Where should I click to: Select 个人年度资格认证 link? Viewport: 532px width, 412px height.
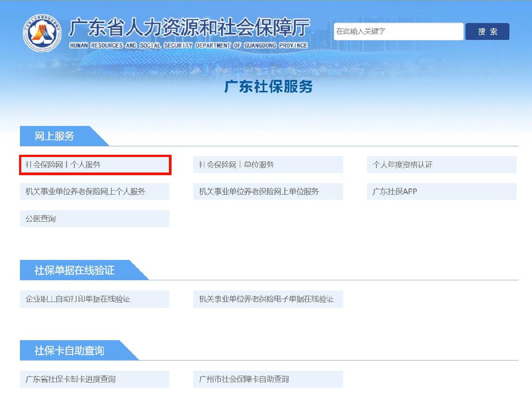[x=441, y=165]
